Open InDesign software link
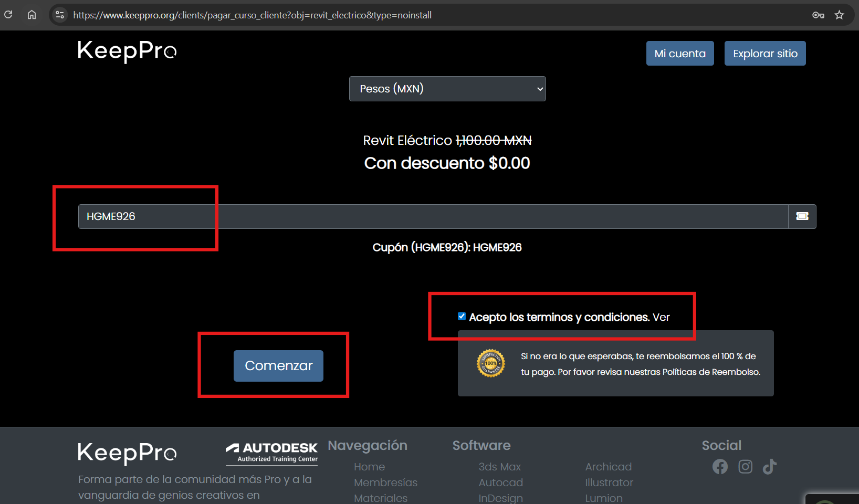The height and width of the screenshot is (504, 859). (x=501, y=498)
